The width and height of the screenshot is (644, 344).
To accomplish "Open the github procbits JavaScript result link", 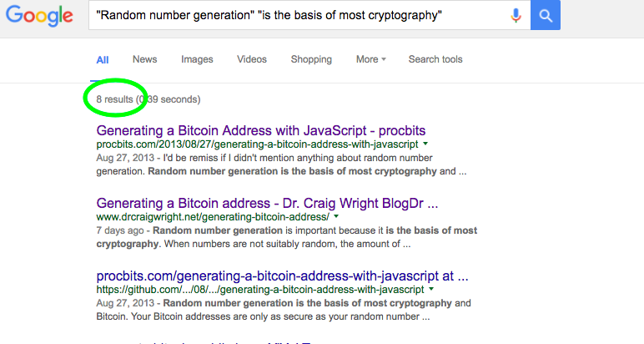I will 282,276.
